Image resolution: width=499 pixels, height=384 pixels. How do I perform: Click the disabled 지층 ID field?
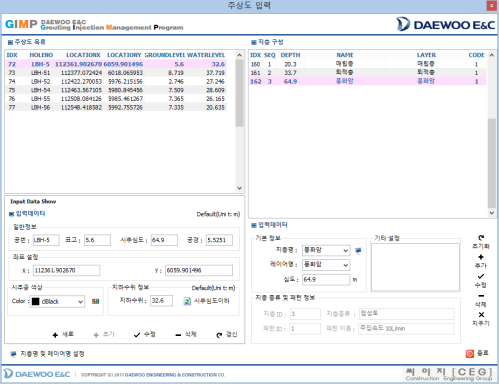tap(305, 314)
